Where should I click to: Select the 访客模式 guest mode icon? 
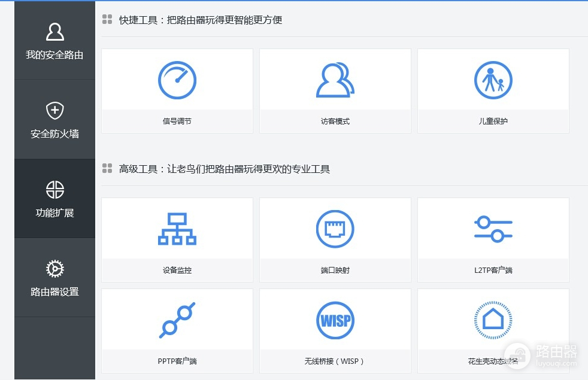point(335,79)
